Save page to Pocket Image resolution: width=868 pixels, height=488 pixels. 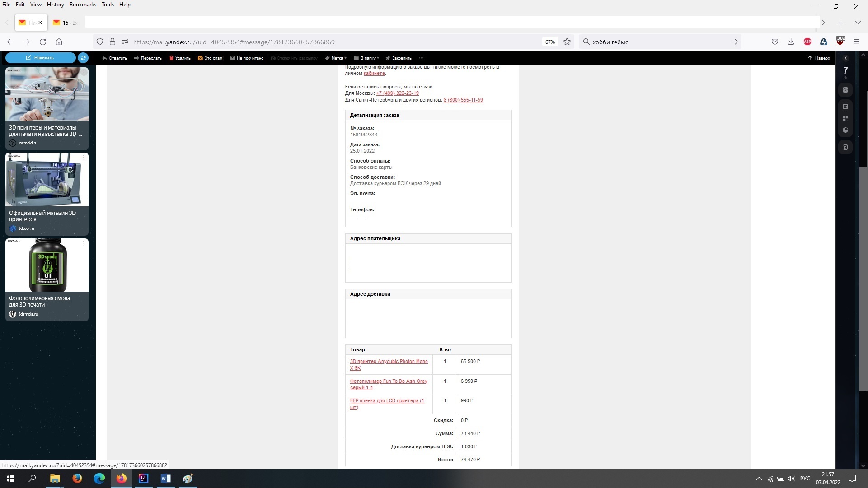pos(775,42)
